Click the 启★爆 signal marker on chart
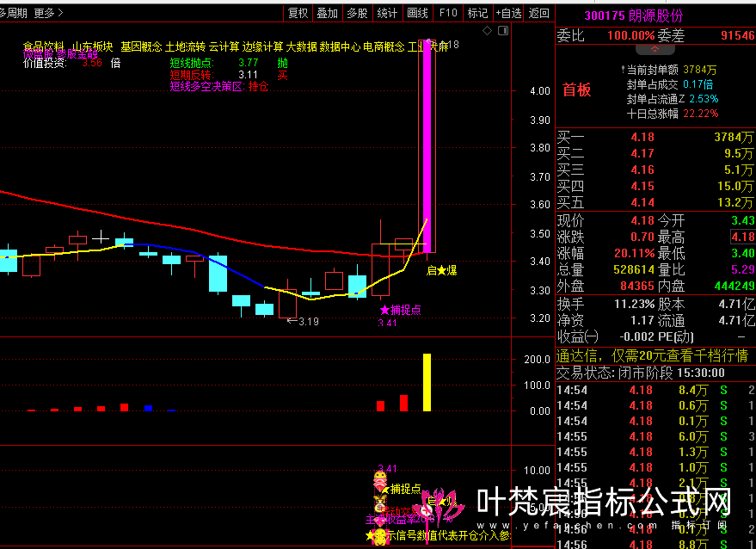The image size is (756, 549). 441,271
